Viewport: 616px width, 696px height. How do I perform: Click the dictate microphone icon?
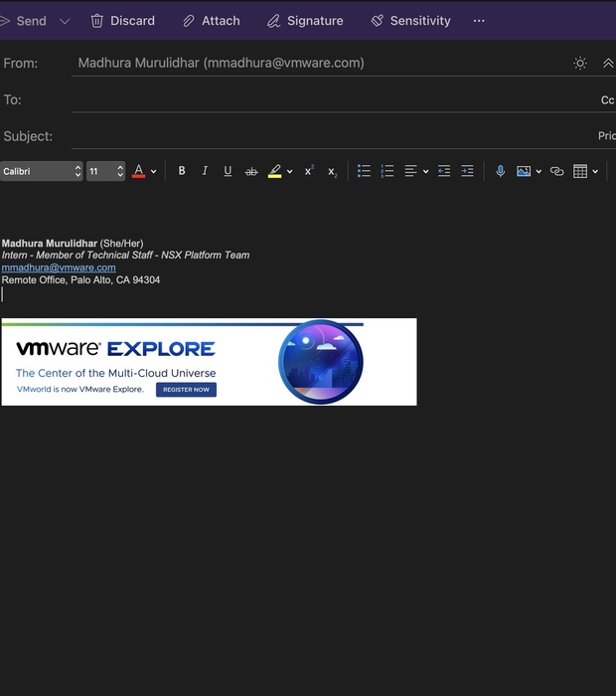tap(500, 171)
